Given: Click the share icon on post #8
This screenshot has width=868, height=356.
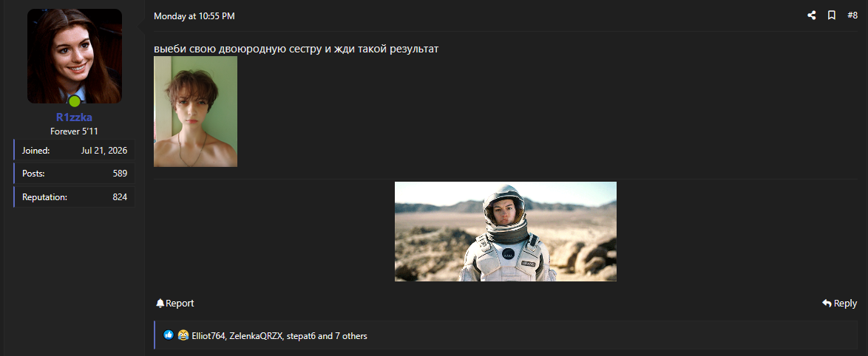Looking at the screenshot, I should (x=812, y=16).
